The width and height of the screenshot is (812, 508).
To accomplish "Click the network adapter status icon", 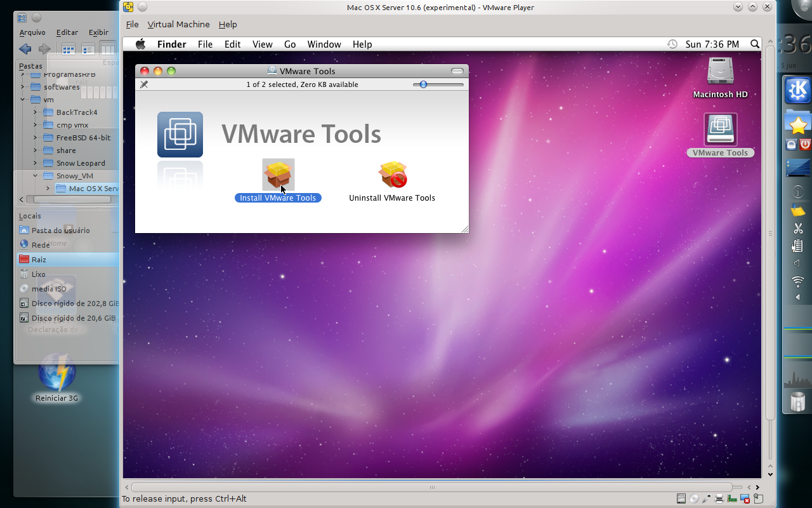I will coord(733,498).
